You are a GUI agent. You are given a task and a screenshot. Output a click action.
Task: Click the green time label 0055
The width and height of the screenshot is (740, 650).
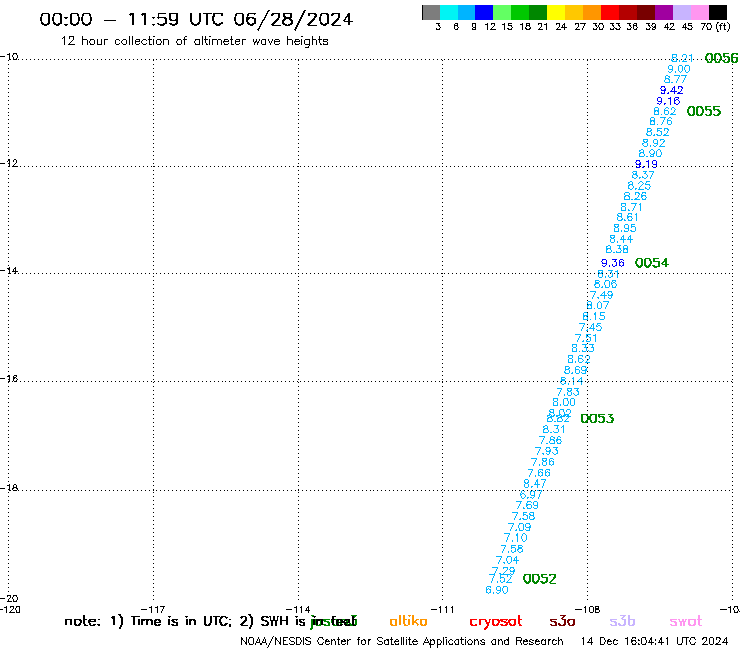(704, 111)
